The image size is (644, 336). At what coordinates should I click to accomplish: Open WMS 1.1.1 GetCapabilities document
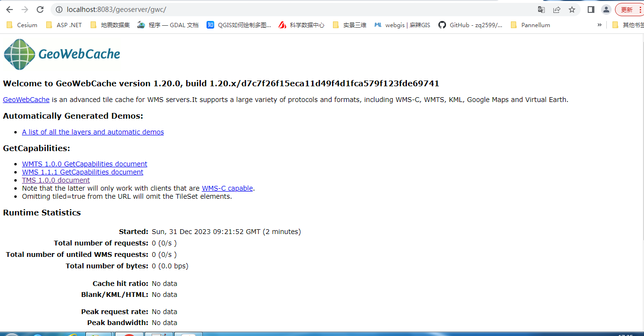click(83, 172)
